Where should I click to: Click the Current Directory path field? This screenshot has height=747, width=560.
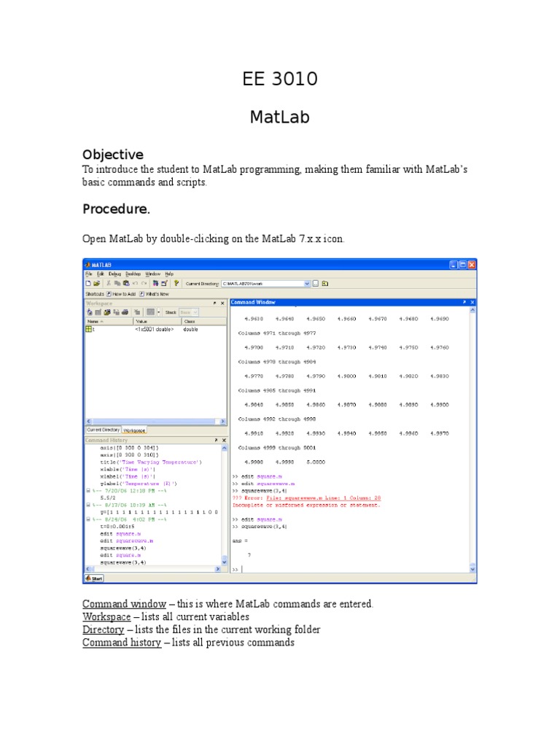pos(262,284)
